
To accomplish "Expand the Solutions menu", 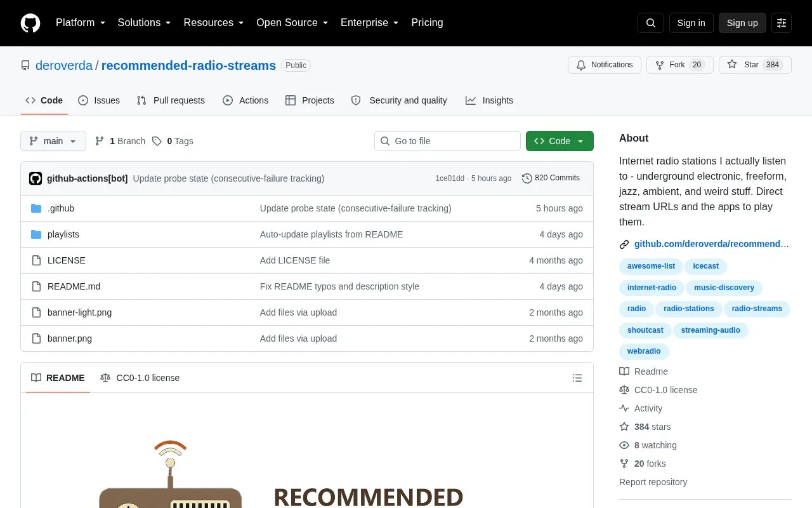I will tap(145, 23).
